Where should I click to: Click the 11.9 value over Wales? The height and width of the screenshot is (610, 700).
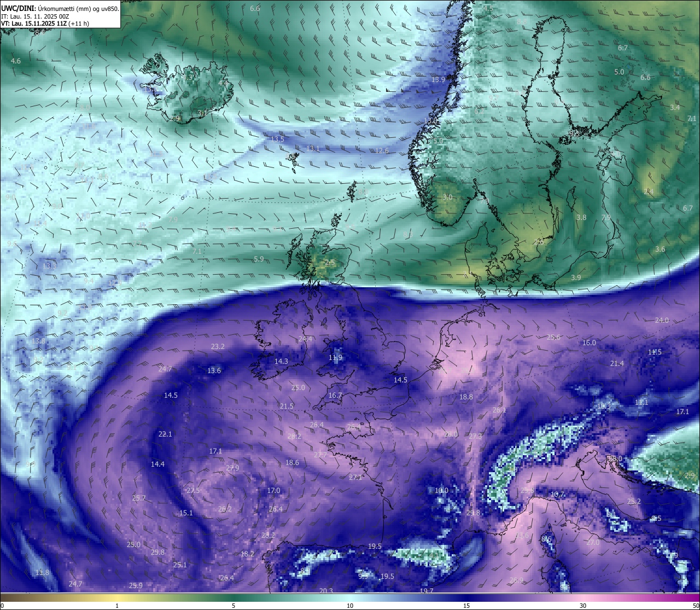335,358
